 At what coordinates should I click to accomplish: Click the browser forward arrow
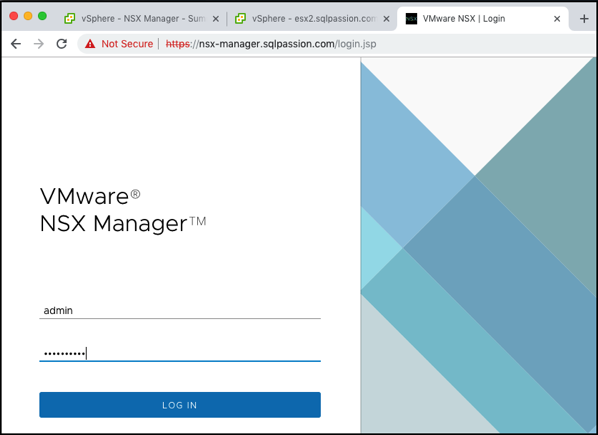[39, 44]
